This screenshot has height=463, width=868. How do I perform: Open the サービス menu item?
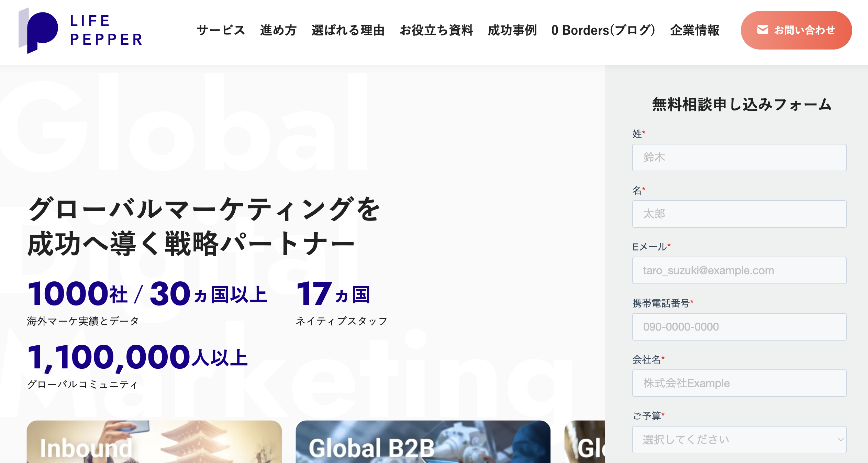(221, 30)
